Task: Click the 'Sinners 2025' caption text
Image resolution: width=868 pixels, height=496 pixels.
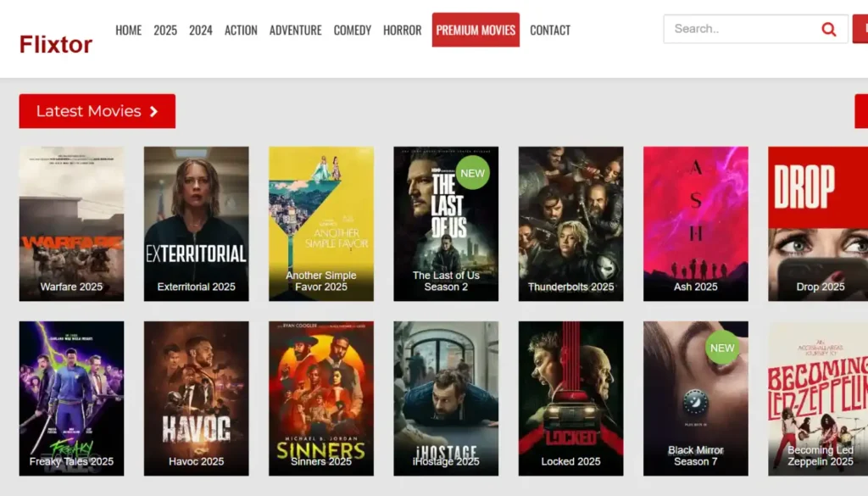Action: (321, 462)
